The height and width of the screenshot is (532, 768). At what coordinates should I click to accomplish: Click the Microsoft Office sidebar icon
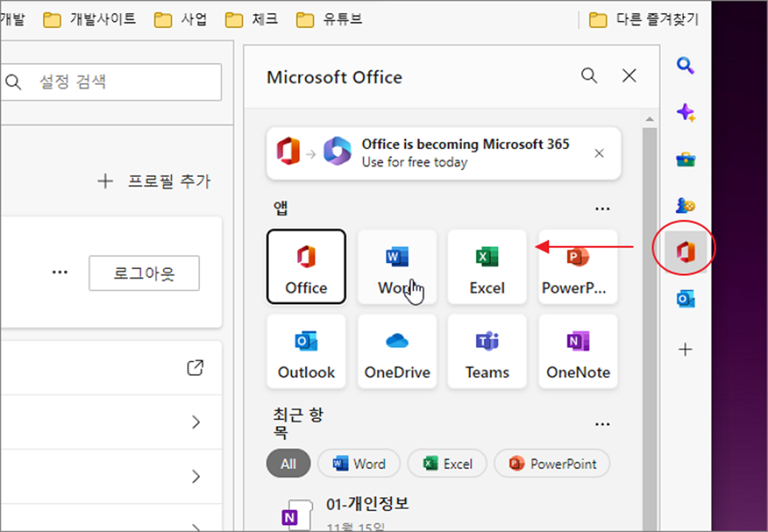[x=685, y=251]
